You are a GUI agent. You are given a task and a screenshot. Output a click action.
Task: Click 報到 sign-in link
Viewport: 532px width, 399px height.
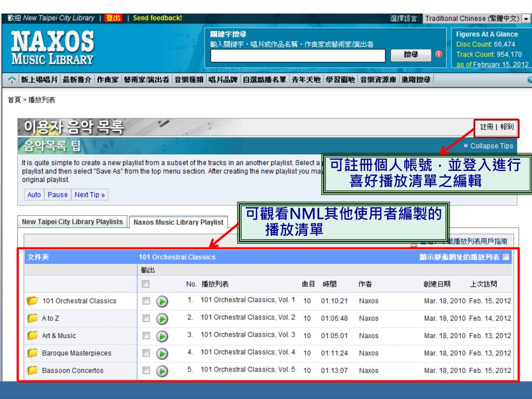(x=507, y=127)
